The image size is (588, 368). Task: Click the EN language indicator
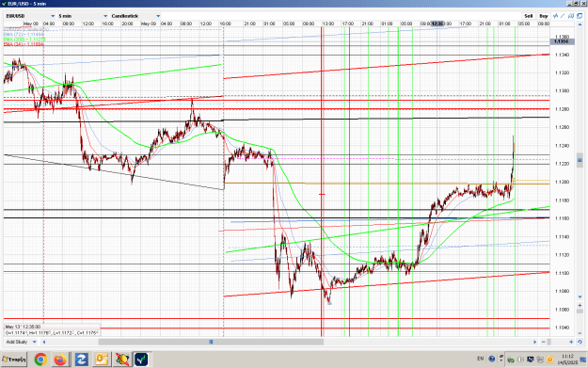pos(481,359)
